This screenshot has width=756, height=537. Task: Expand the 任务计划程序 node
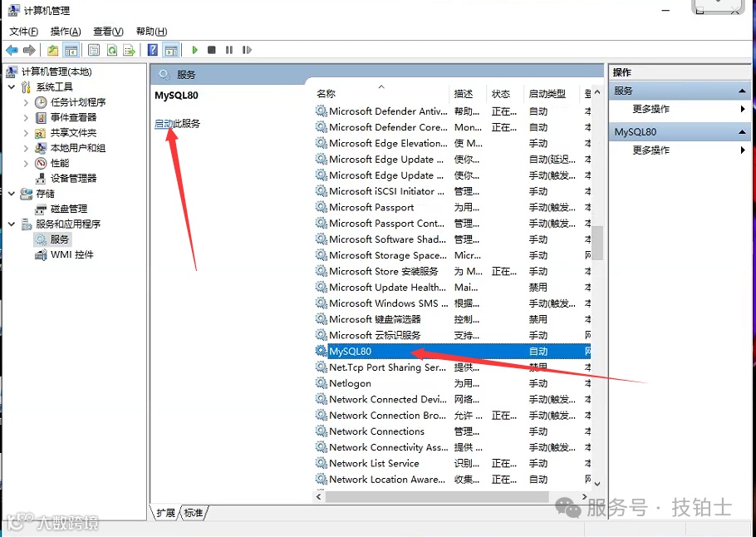click(x=26, y=102)
